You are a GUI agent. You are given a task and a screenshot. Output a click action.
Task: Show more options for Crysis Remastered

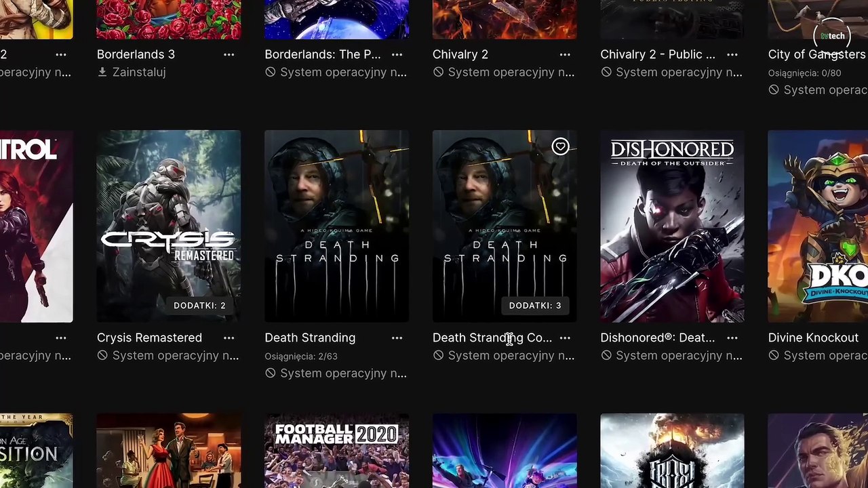pos(229,338)
